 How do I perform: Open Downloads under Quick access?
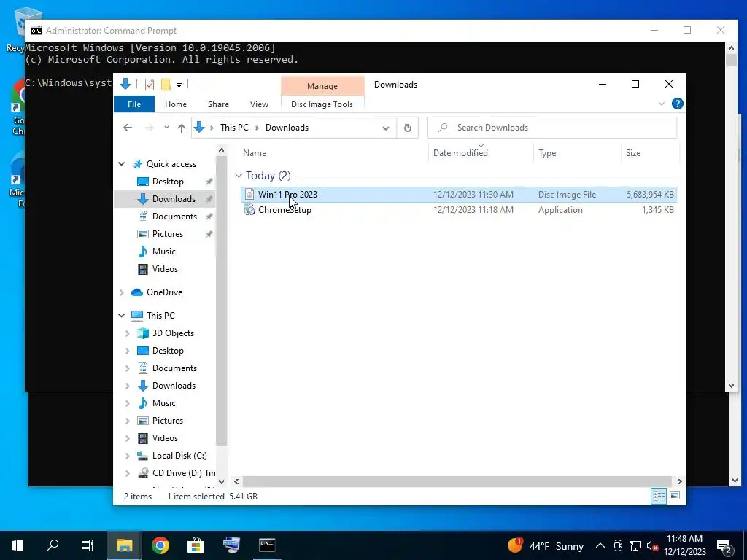click(x=174, y=199)
